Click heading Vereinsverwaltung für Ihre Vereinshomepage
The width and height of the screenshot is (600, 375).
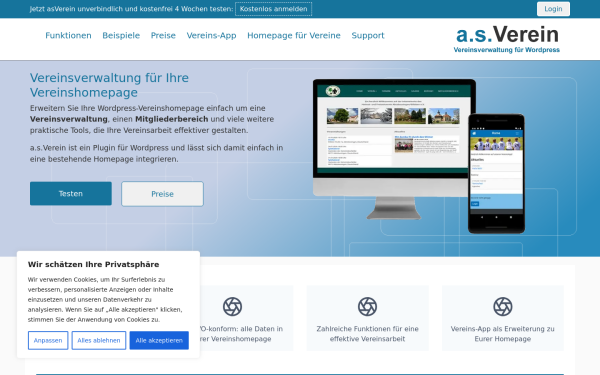(109, 85)
